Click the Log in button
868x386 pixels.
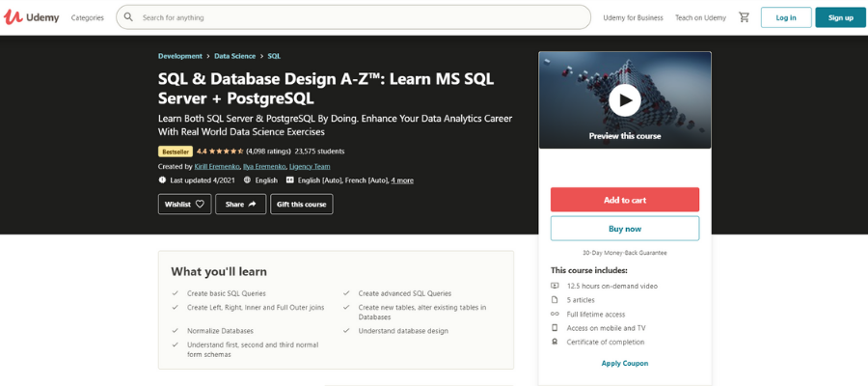click(786, 17)
